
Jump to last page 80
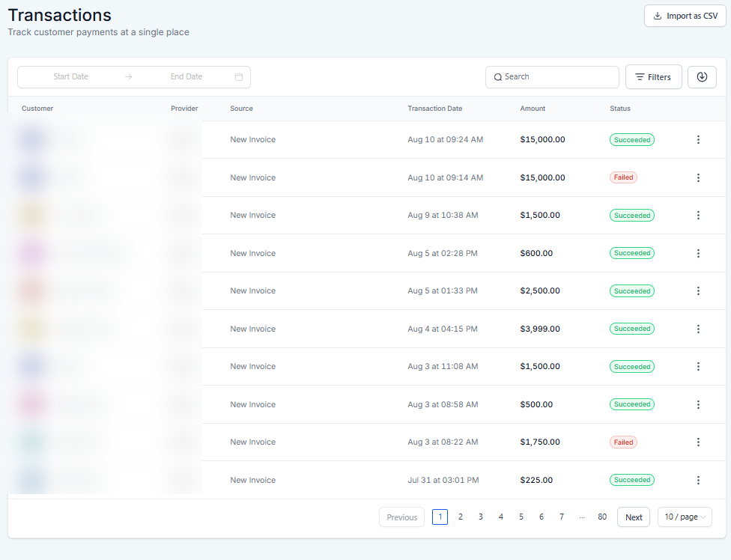[x=602, y=517]
